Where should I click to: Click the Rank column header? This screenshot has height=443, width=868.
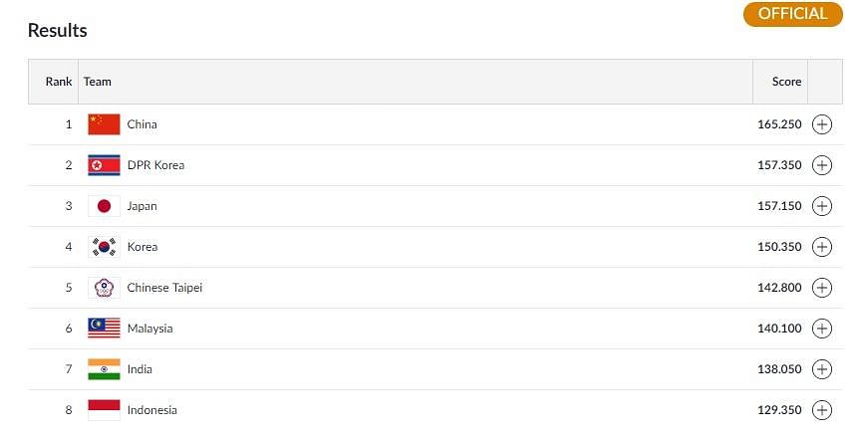[59, 82]
